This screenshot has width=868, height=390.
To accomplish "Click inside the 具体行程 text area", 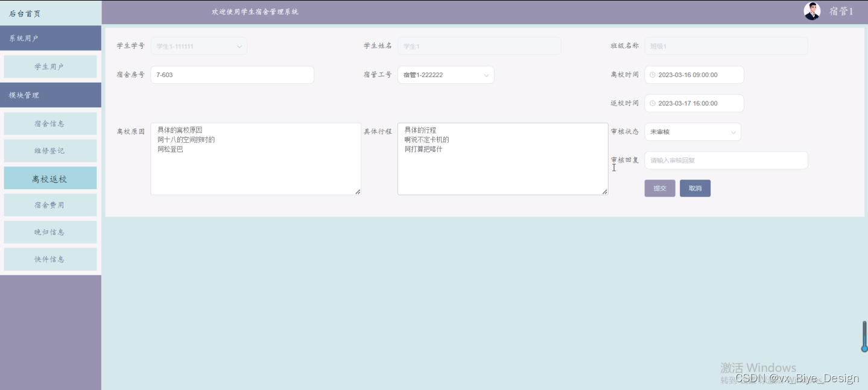I will [x=502, y=159].
